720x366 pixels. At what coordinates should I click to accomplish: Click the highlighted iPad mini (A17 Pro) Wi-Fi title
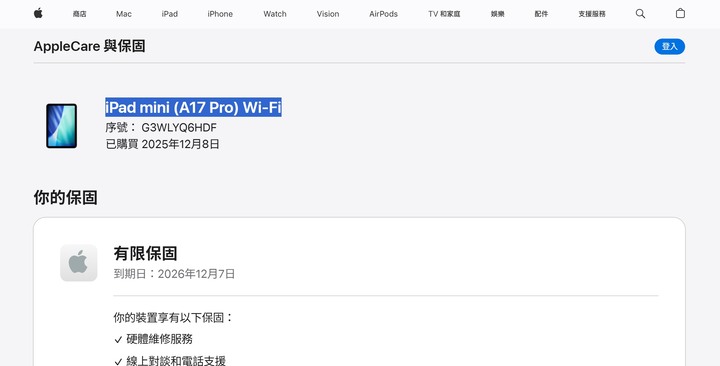coord(193,107)
